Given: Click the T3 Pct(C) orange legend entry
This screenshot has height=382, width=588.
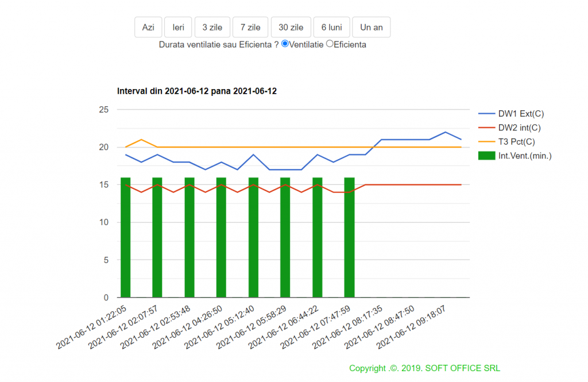Looking at the screenshot, I should point(517,141).
